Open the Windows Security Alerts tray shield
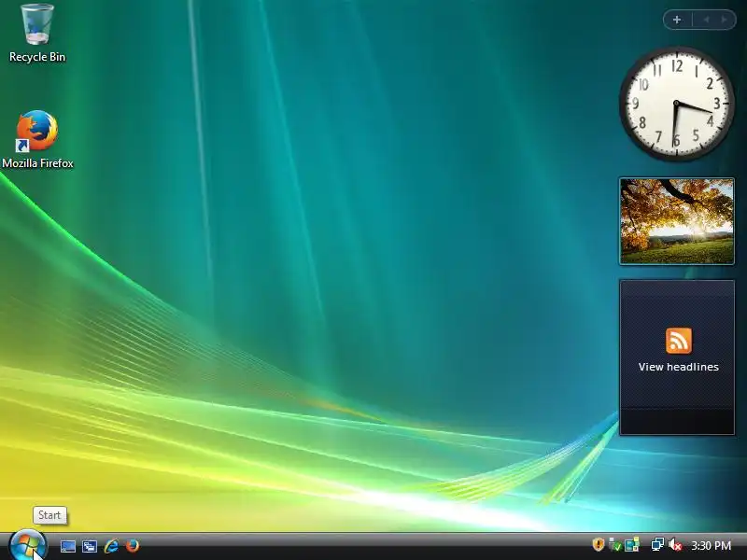This screenshot has width=747, height=560. tap(598, 544)
